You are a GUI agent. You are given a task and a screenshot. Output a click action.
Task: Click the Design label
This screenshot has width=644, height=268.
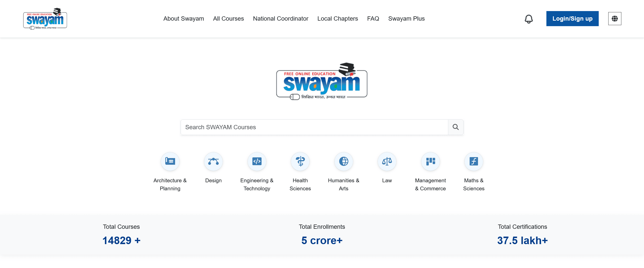pos(213,181)
